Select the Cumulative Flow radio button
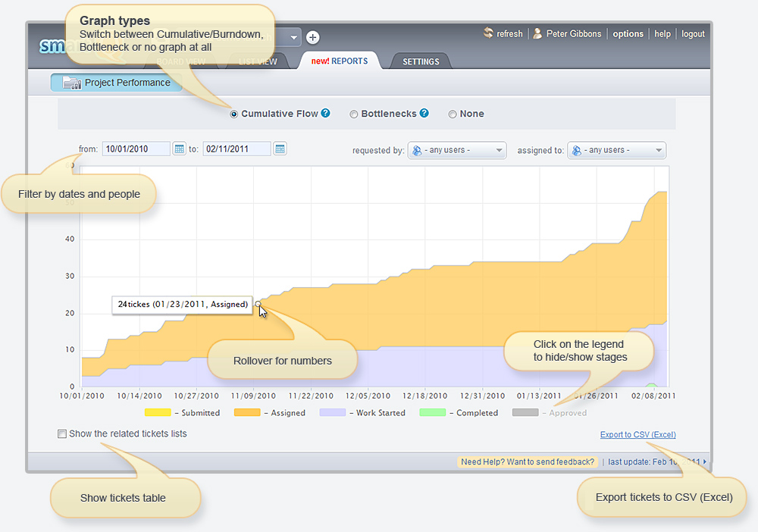Image resolution: width=758 pixels, height=532 pixels. pos(234,114)
